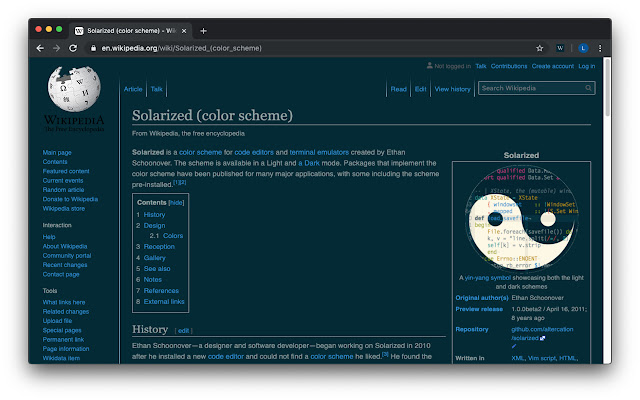Open the View history tab

coord(453,89)
